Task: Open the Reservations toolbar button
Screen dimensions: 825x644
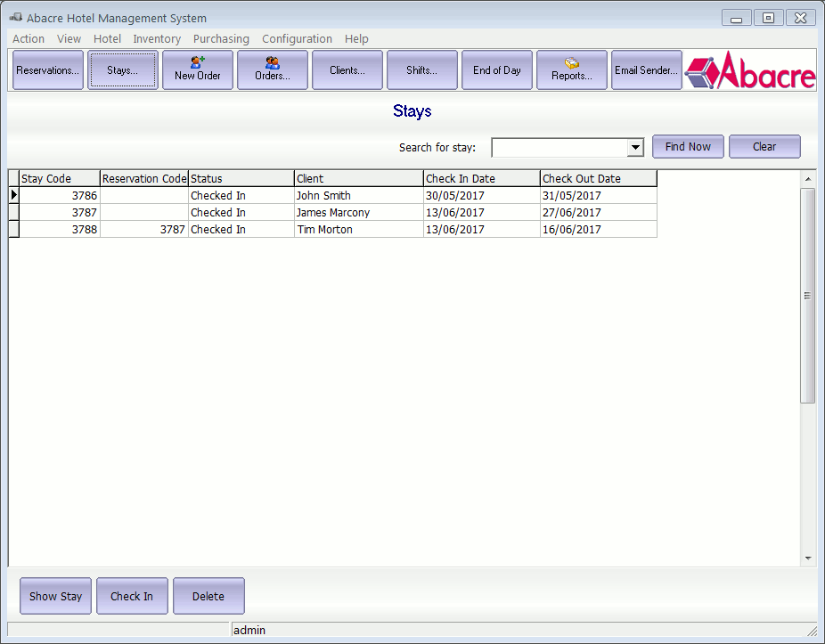Action: coord(48,70)
